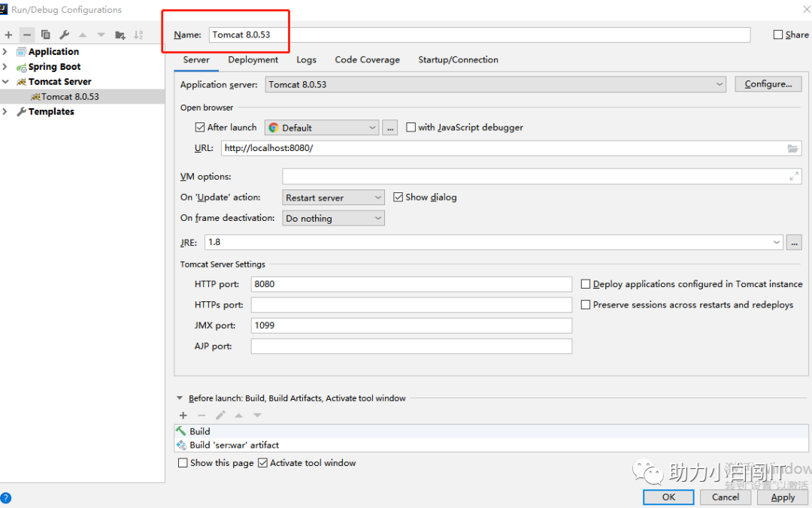Expand Spring Boot tree node
Screen dimensions: 812x508
click(5, 67)
